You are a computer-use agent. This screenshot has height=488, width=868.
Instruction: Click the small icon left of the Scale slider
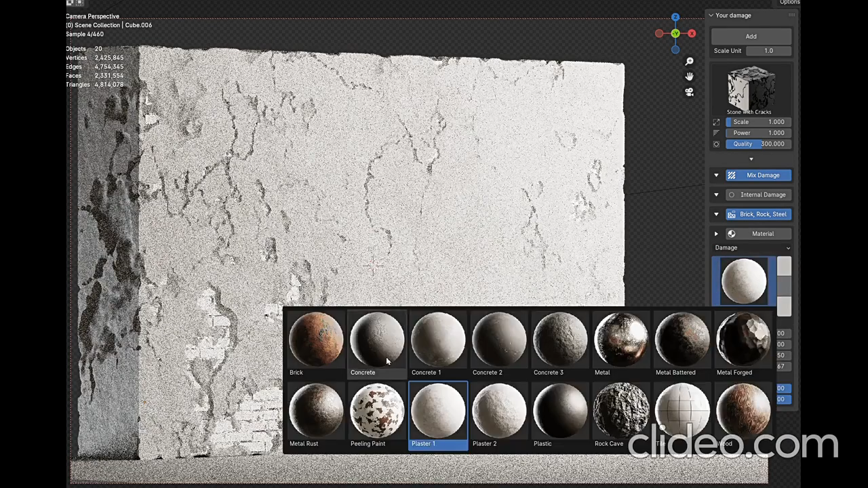tap(716, 122)
